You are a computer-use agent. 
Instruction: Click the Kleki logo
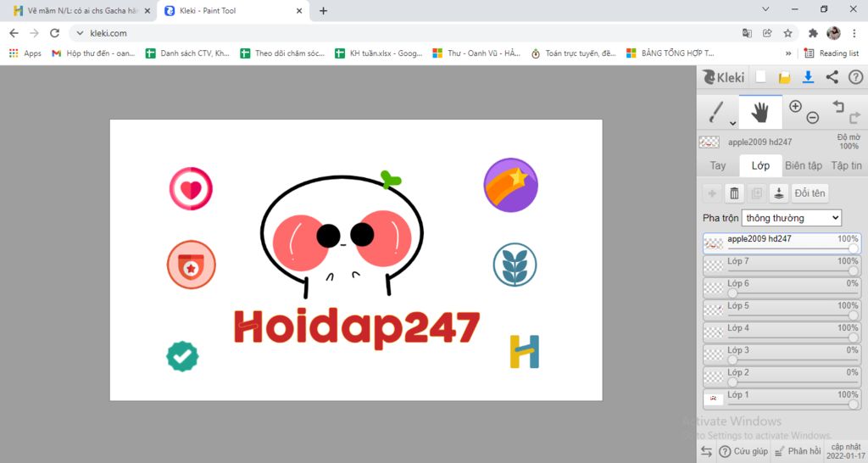(x=724, y=77)
